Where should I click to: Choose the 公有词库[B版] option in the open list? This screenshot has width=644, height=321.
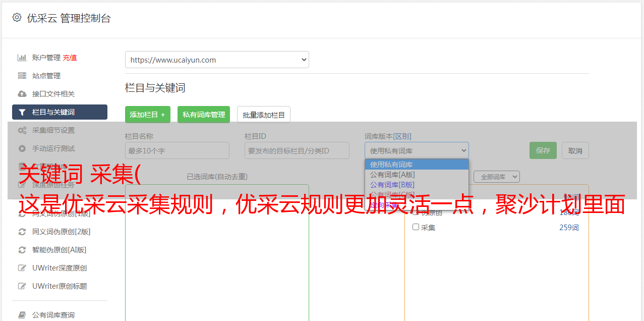[417, 185]
